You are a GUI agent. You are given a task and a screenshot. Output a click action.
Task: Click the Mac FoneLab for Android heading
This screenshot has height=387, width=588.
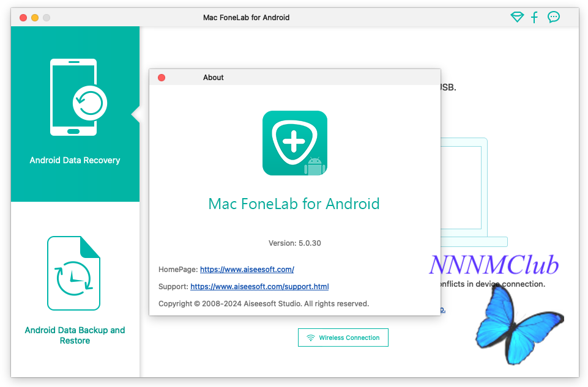pos(294,204)
